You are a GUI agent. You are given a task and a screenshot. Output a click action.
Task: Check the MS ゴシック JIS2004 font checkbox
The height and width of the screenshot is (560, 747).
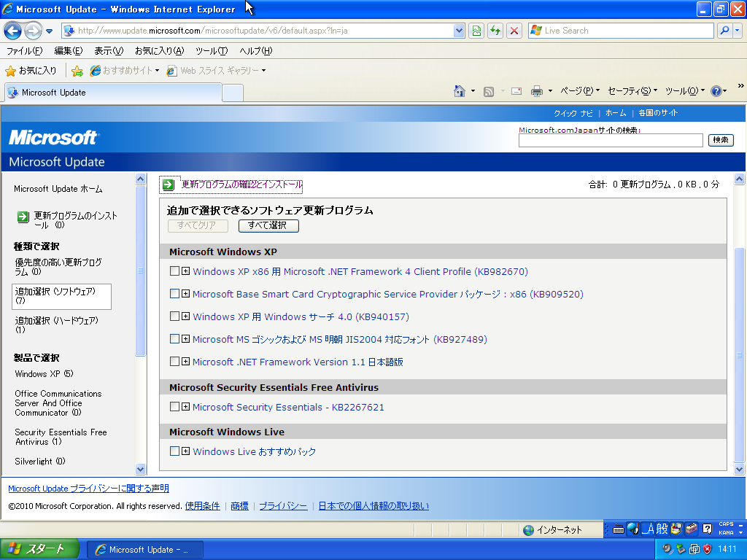pos(174,338)
